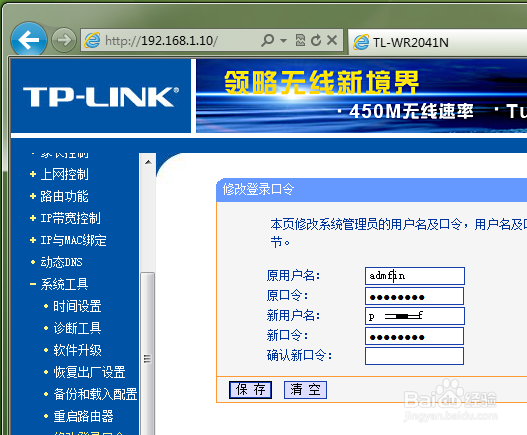This screenshot has height=435, width=527.
Task: Click the 原用户名 input field
Action: [415, 276]
